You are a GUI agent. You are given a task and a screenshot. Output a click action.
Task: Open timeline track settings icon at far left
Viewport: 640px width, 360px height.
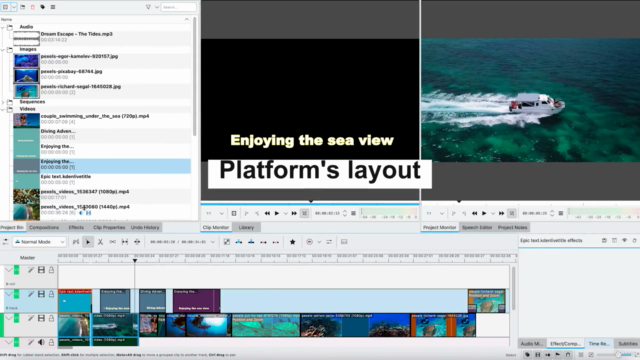(5, 242)
